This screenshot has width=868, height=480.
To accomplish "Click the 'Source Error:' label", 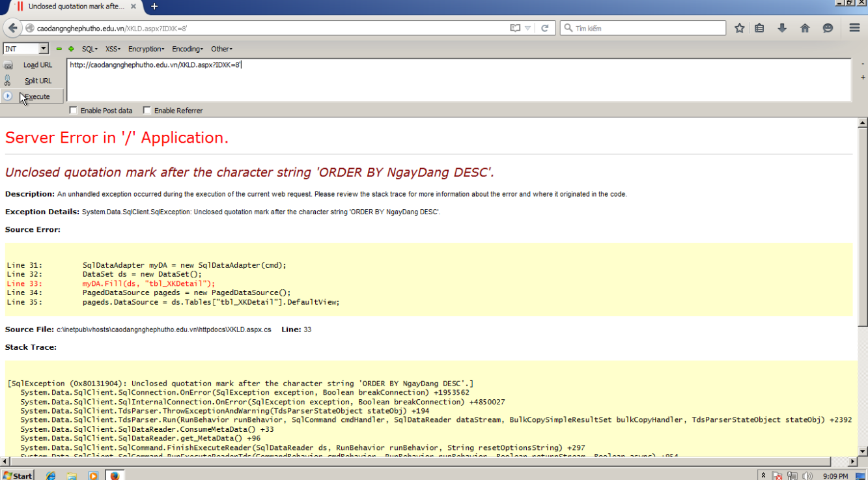I will pyautogui.click(x=33, y=229).
